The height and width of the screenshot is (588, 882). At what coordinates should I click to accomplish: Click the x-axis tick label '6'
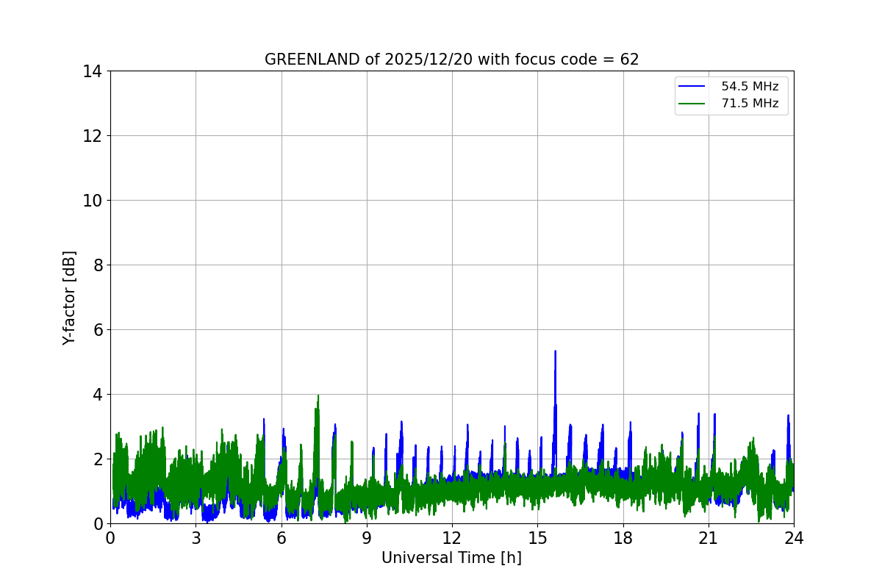[282, 538]
